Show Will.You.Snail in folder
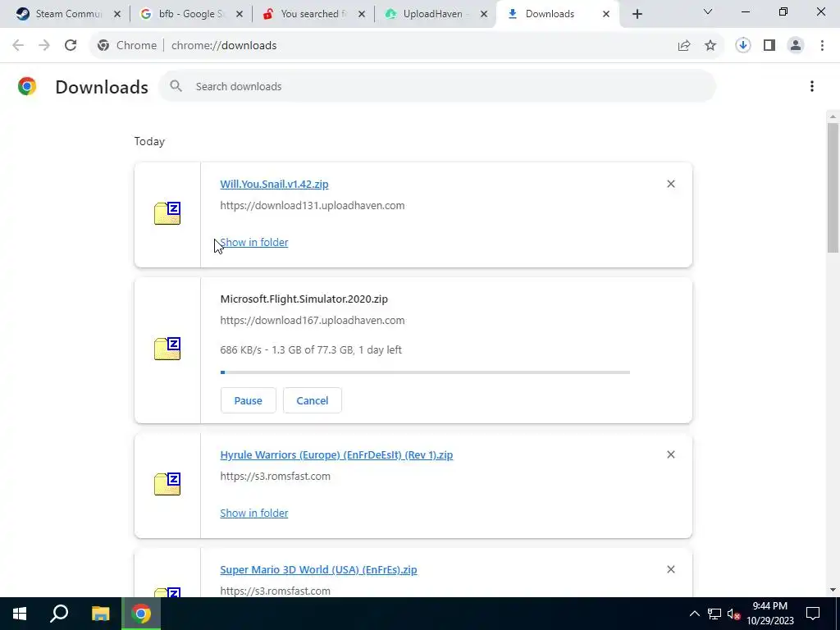 254,242
